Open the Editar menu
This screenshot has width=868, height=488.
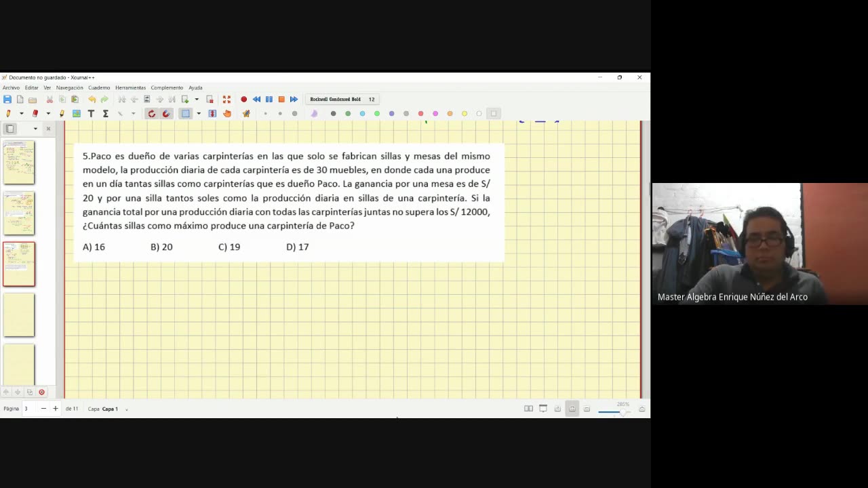click(32, 87)
